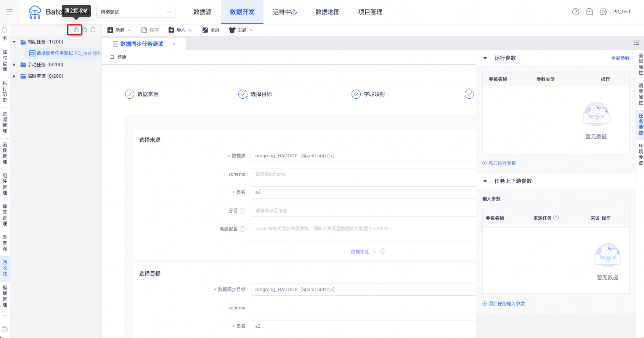The image size is (644, 338).
Task: Click the help icon beside 数据预览
Action: point(383,251)
